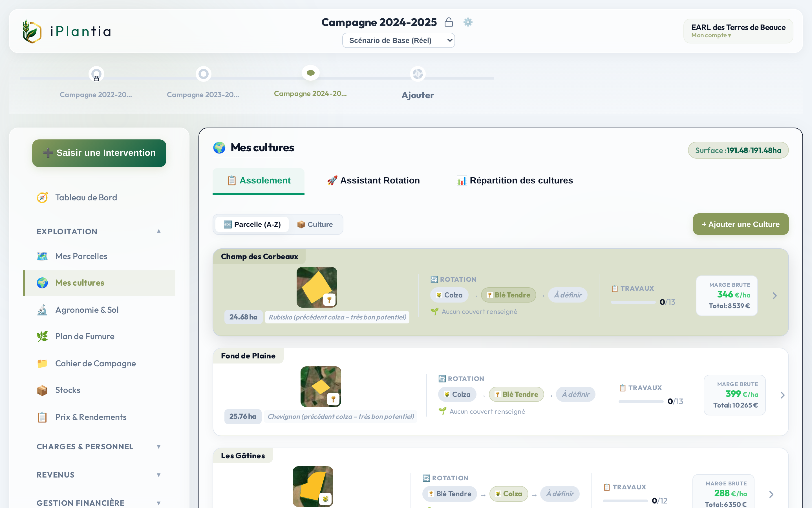Expand Les Gâtines card chevron
Image resolution: width=812 pixels, height=508 pixels.
tap(771, 494)
